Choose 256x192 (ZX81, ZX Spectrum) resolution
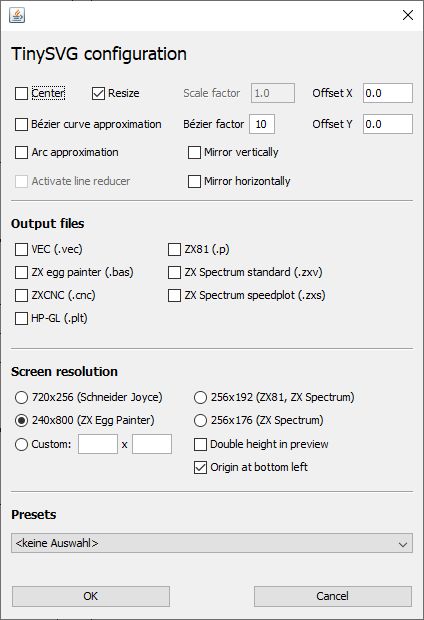Viewport: 424px width, 620px height. [x=201, y=397]
